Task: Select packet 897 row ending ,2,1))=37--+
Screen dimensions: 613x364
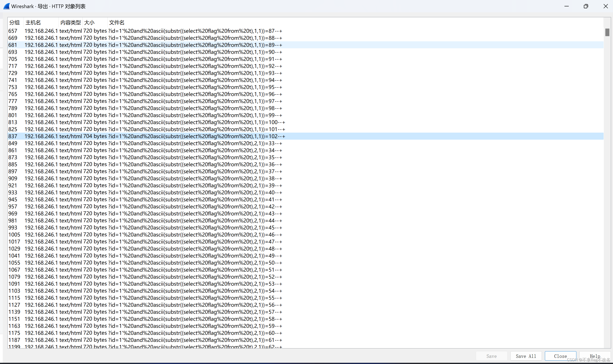Action: click(x=305, y=171)
